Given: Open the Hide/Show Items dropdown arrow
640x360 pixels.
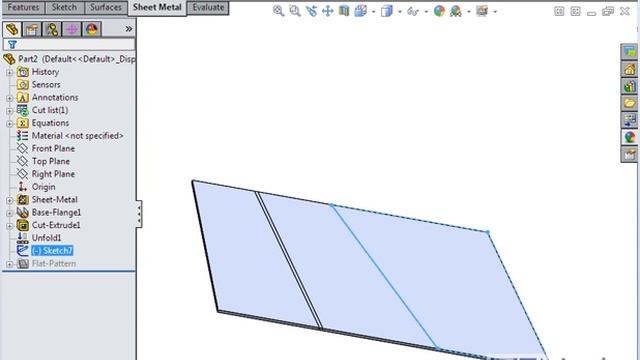Looking at the screenshot, I should (426, 11).
